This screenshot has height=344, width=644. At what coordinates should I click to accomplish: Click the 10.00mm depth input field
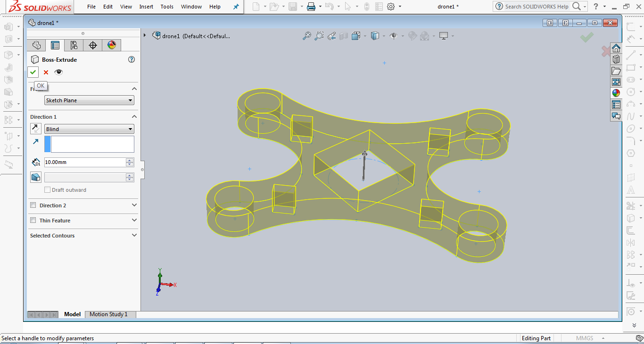coord(85,162)
